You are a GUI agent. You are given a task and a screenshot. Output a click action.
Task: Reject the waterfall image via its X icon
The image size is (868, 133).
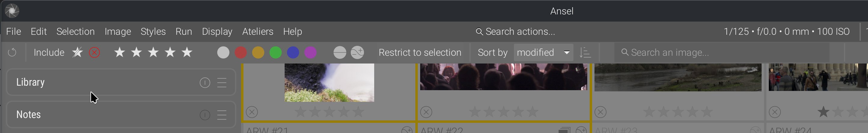pos(252,112)
